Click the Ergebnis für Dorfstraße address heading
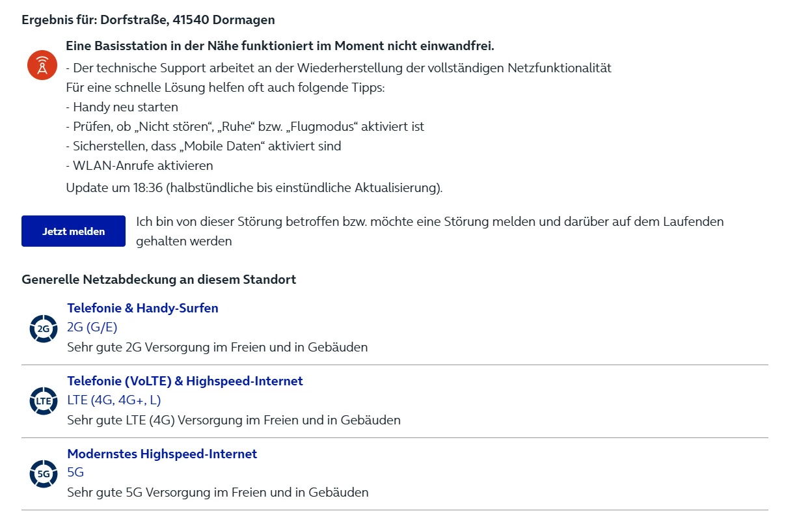This screenshot has height=524, width=812. (x=148, y=20)
